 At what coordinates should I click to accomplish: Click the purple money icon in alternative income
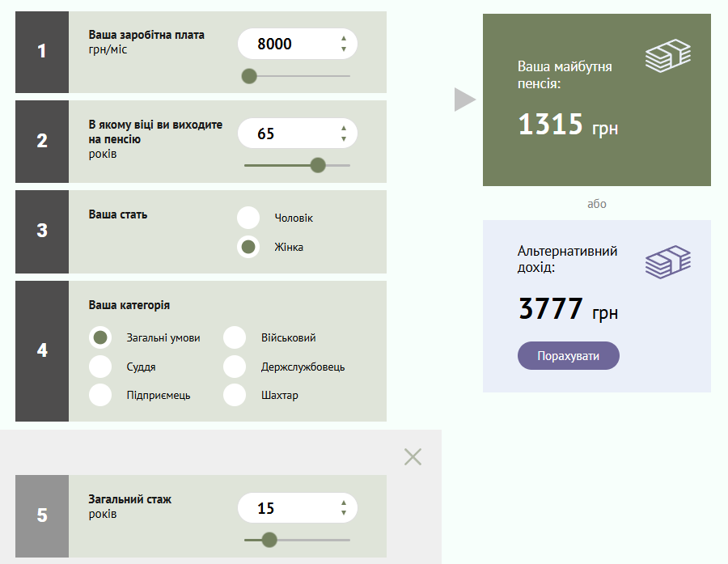pyautogui.click(x=667, y=262)
